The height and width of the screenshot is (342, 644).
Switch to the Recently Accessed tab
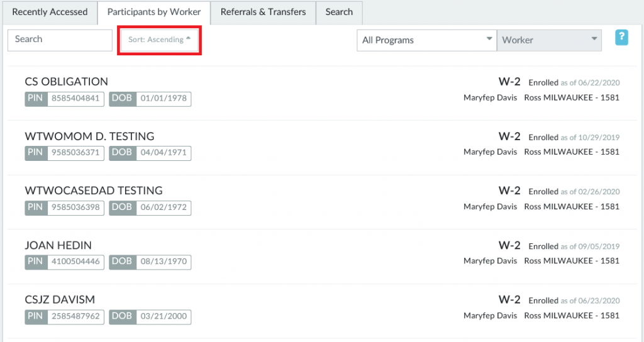tap(50, 12)
